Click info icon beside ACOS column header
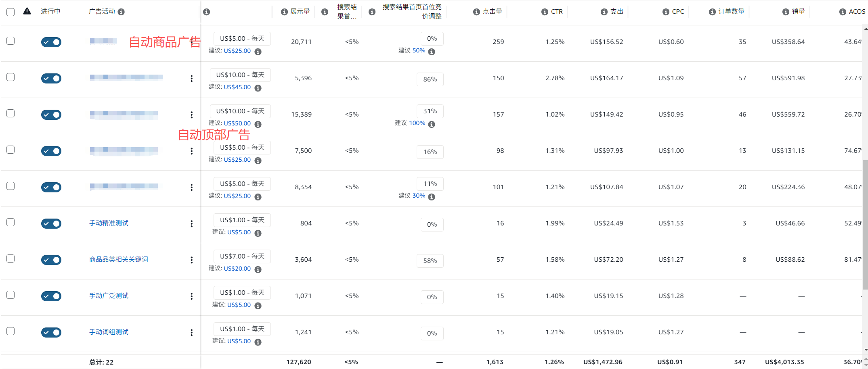 (843, 12)
